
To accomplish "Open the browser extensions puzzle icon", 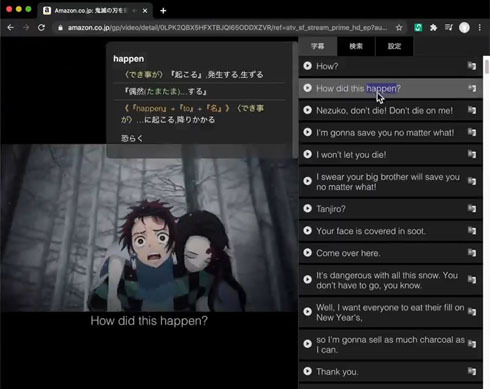I will click(433, 28).
